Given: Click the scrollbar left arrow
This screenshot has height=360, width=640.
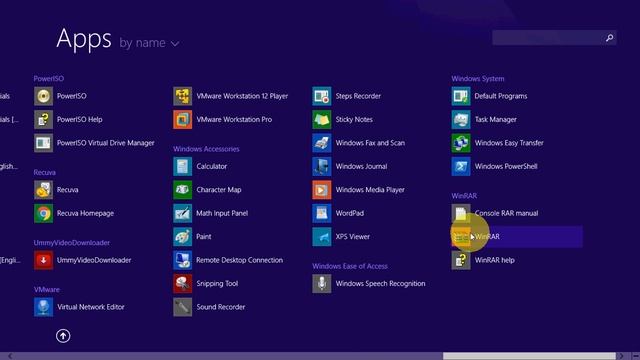Looking at the screenshot, I should (x=10, y=356).
